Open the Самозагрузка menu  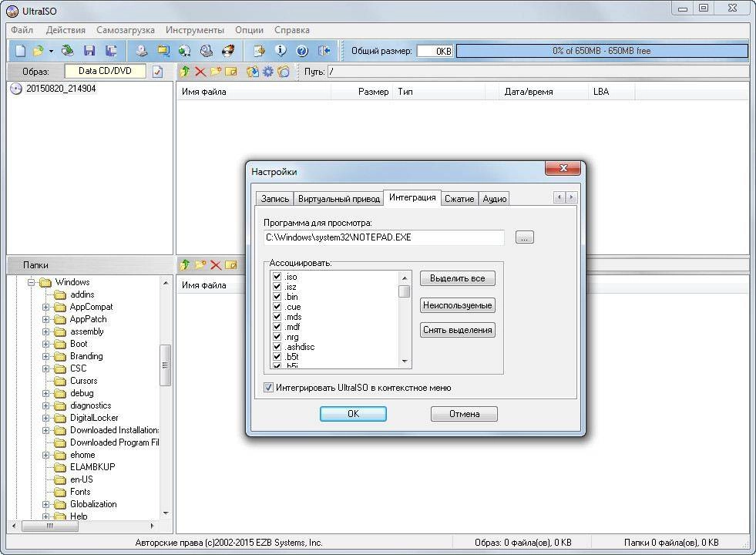pyautogui.click(x=126, y=30)
